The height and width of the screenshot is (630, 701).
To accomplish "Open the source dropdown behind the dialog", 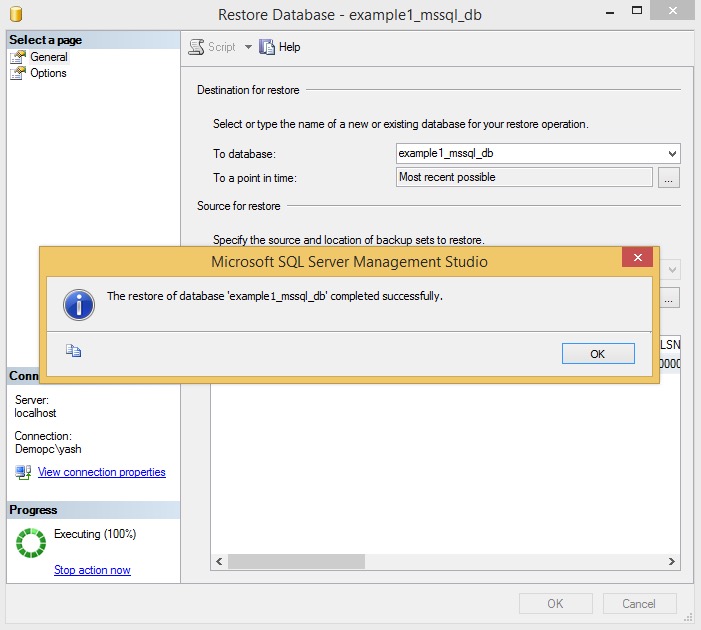I will click(x=671, y=270).
